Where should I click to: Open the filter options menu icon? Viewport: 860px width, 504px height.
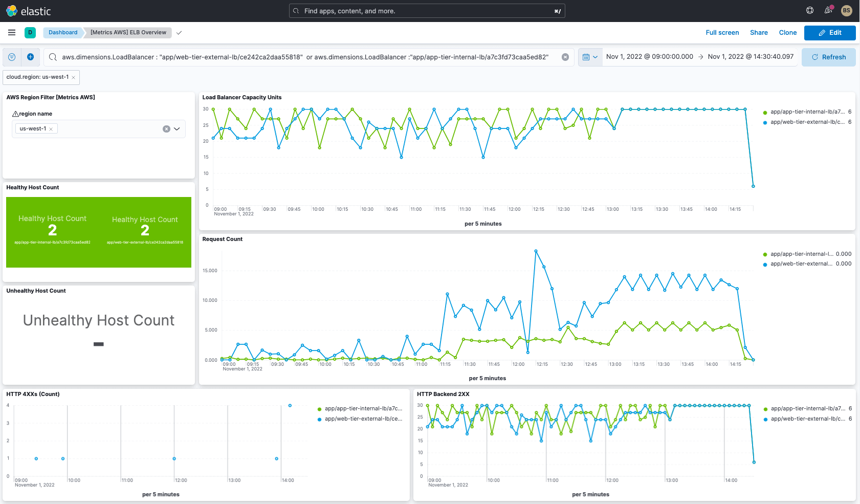(12, 57)
